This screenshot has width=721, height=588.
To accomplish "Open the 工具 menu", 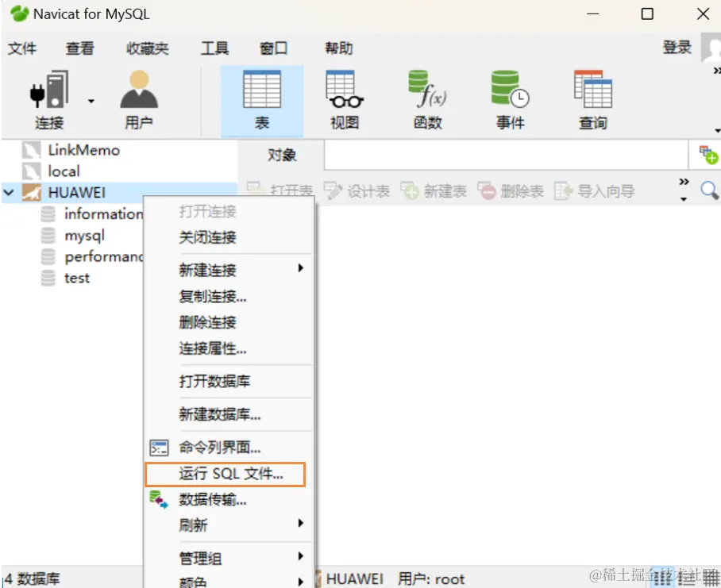I will point(214,48).
